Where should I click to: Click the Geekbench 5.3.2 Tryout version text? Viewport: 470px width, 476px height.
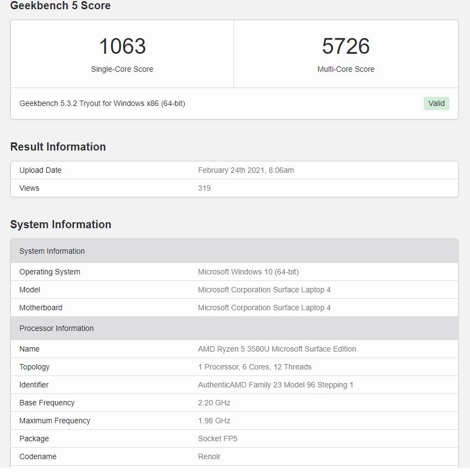click(102, 103)
